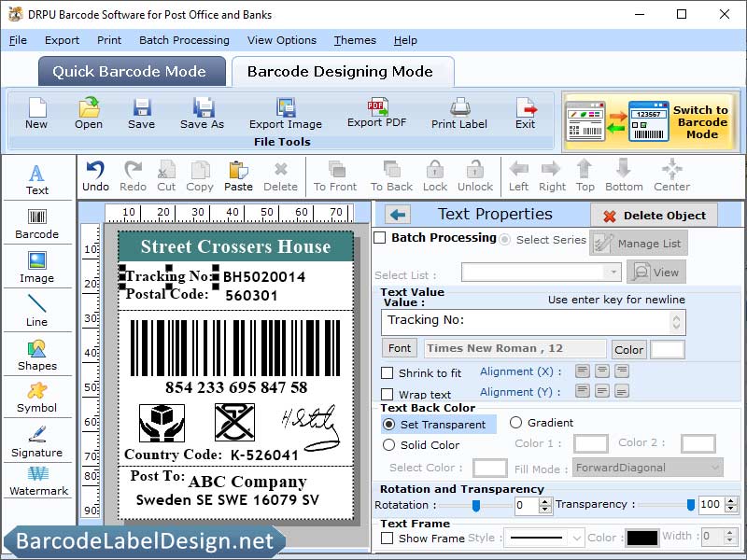Align object Left with the arrow icon

coord(519,176)
